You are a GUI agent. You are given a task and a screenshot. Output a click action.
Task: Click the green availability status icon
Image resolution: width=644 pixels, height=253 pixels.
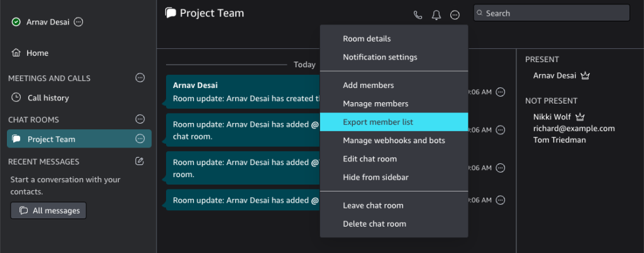tap(16, 22)
